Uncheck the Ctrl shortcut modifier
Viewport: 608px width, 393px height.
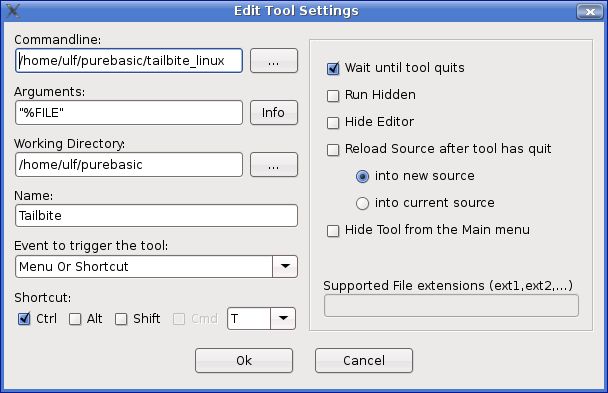pyautogui.click(x=24, y=319)
